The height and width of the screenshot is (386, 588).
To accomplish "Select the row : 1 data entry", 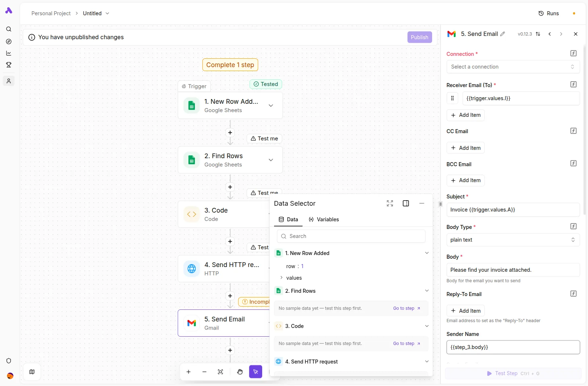I will tap(295, 266).
